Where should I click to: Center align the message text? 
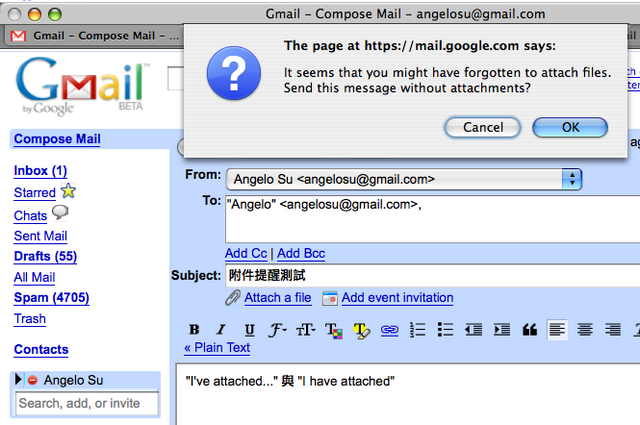(585, 329)
